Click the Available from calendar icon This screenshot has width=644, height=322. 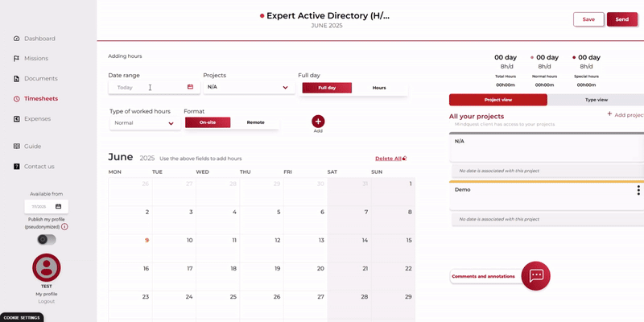58,206
